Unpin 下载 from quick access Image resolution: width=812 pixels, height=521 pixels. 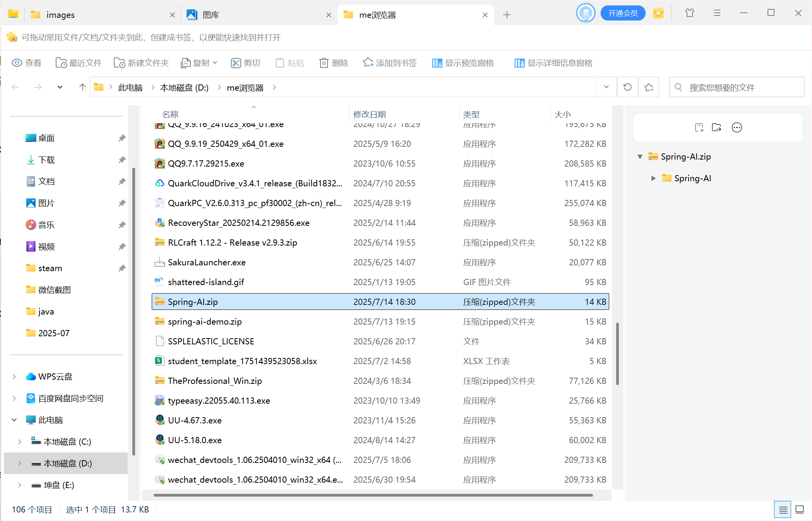click(x=122, y=160)
